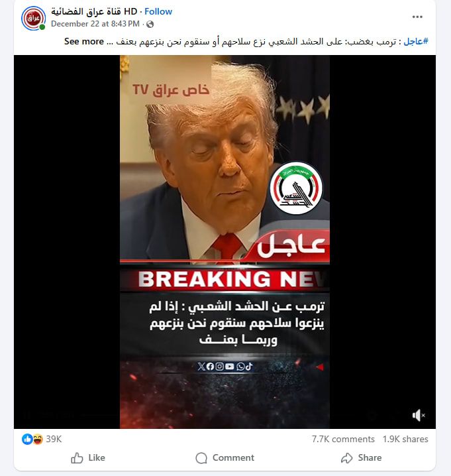Open the blue like reaction icon

click(x=27, y=439)
